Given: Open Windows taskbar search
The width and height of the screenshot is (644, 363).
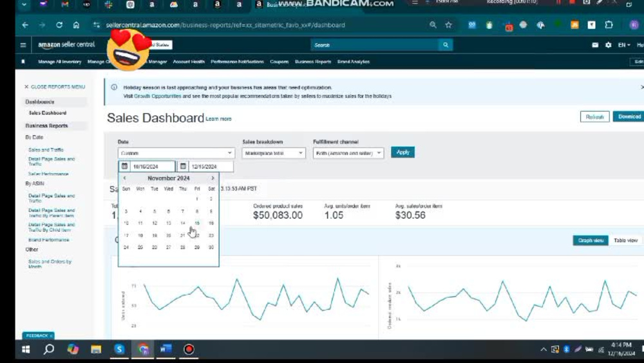Looking at the screenshot, I should (49, 349).
